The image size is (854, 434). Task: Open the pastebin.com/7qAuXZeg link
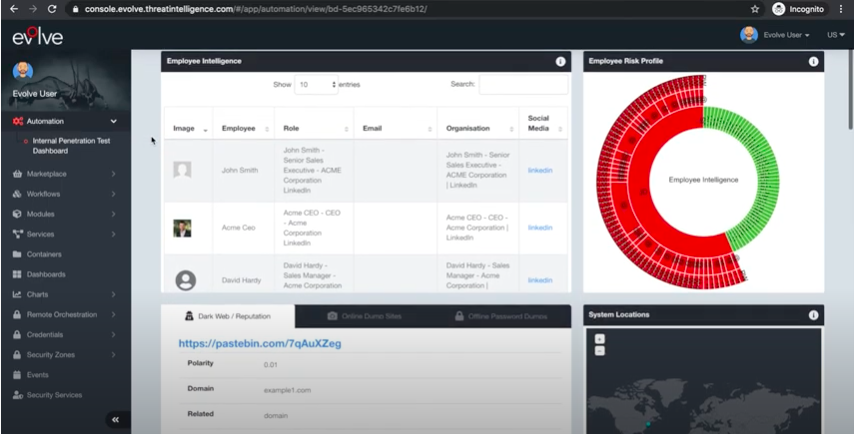260,344
